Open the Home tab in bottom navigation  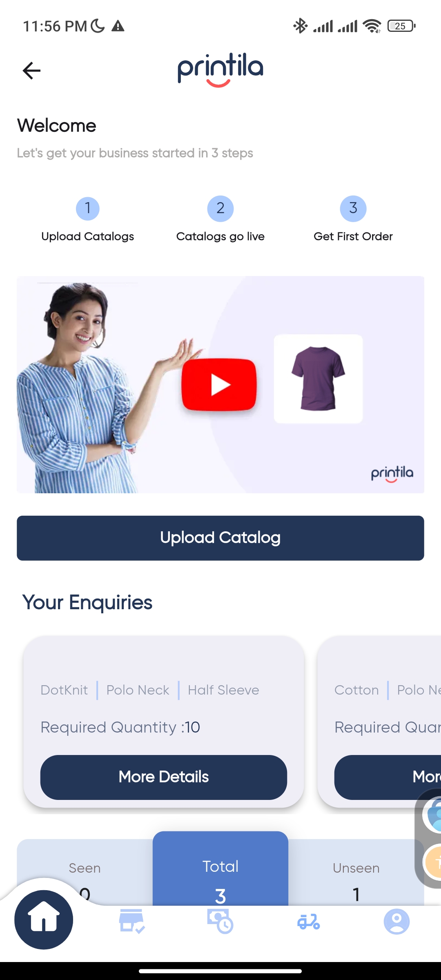coord(44,920)
